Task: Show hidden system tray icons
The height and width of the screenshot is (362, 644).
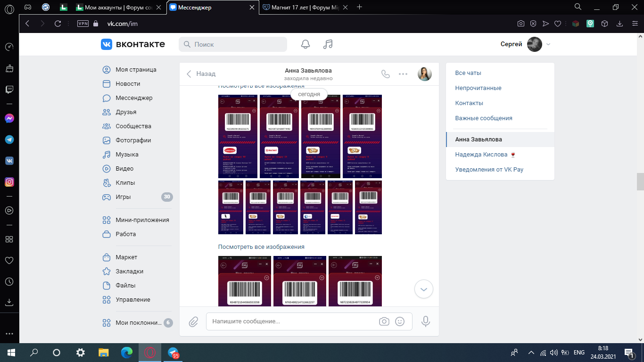Action: (x=531, y=352)
